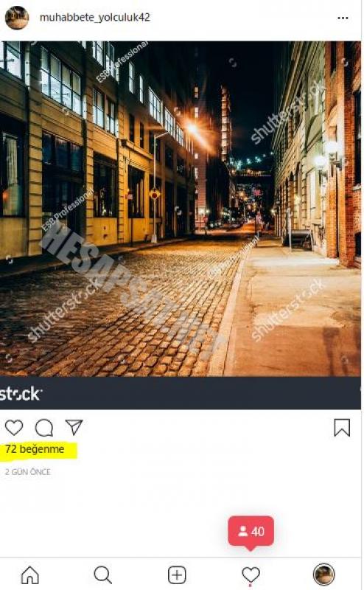Open the comment speech bubble icon
The image size is (364, 590).
[x=44, y=428]
